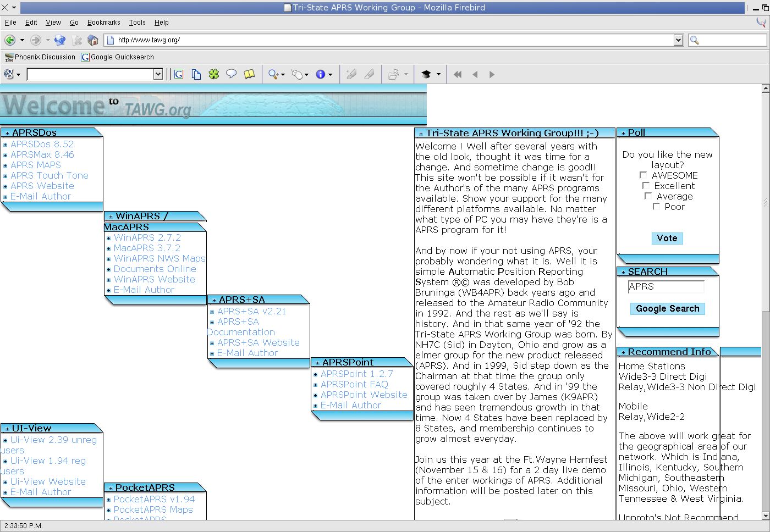
Task: Click the Phoenix Discussion bookmark icon
Action: coord(9,57)
